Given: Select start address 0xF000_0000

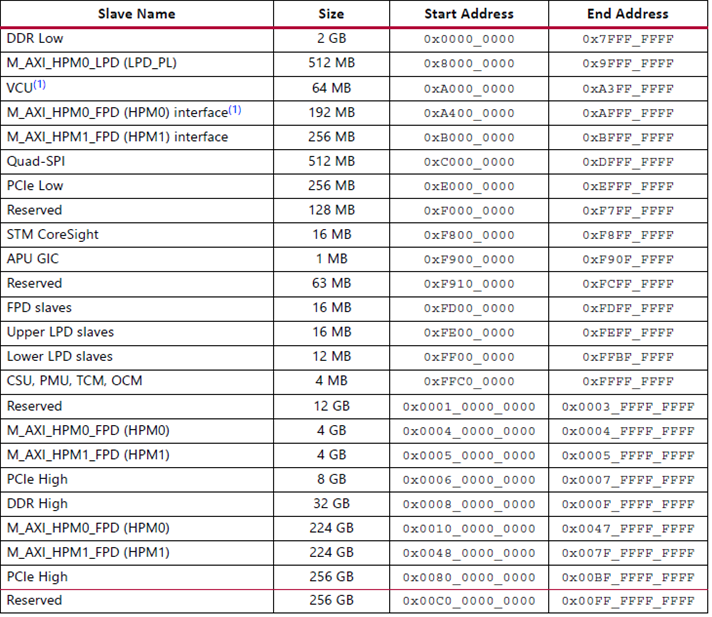Looking at the screenshot, I should click(469, 211).
